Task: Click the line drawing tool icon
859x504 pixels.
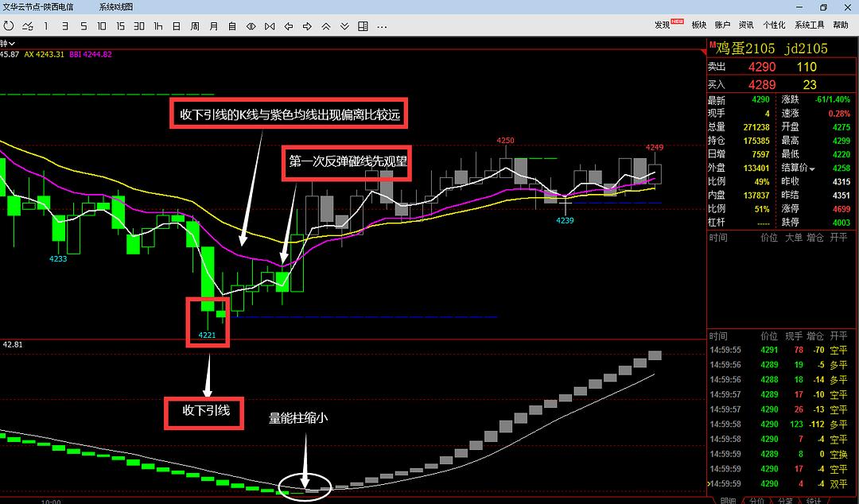Action: tap(27, 26)
